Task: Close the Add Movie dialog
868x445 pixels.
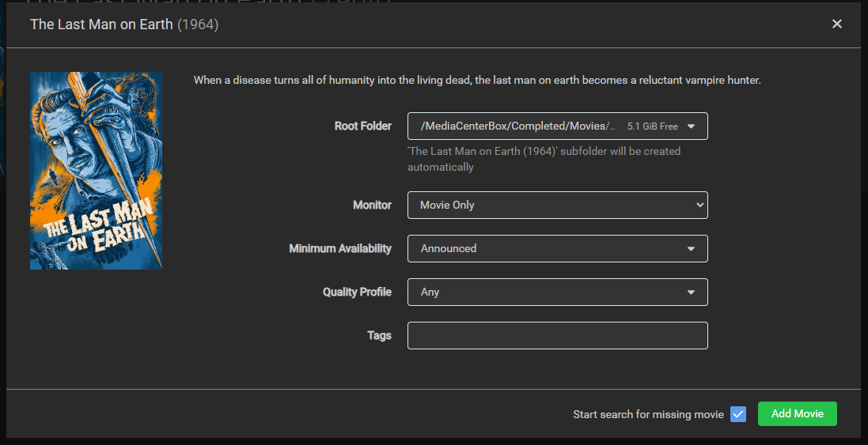Action: (836, 24)
